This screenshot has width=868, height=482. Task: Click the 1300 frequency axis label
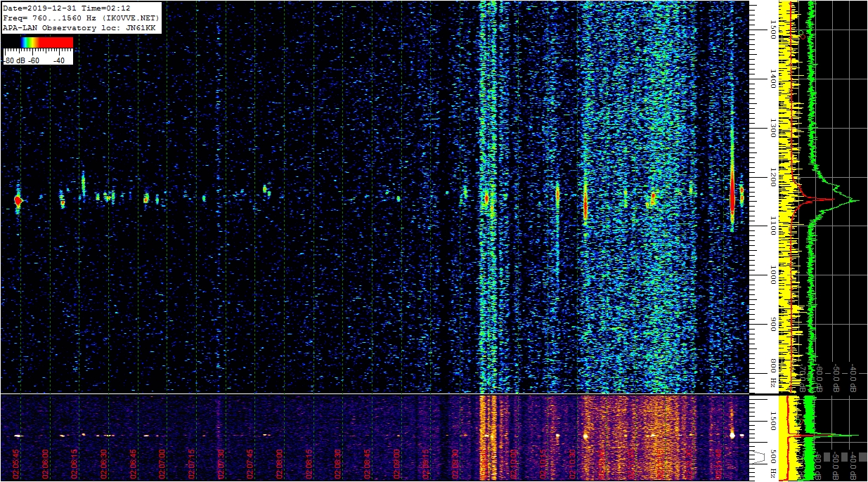pos(773,128)
